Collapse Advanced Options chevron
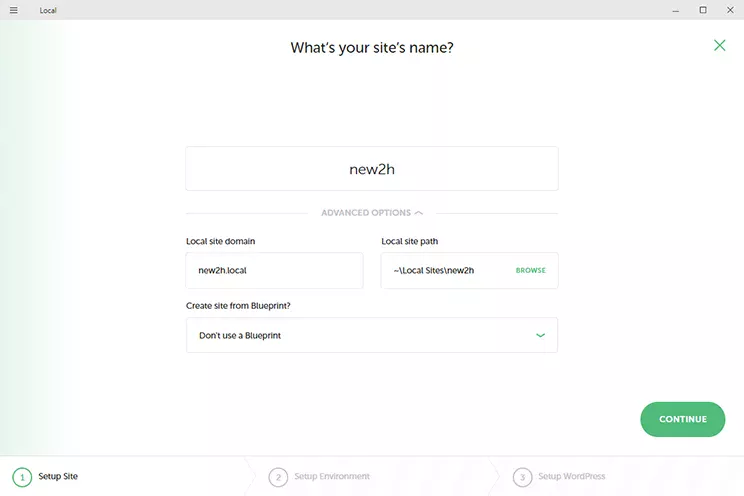This screenshot has height=496, width=744. (419, 213)
